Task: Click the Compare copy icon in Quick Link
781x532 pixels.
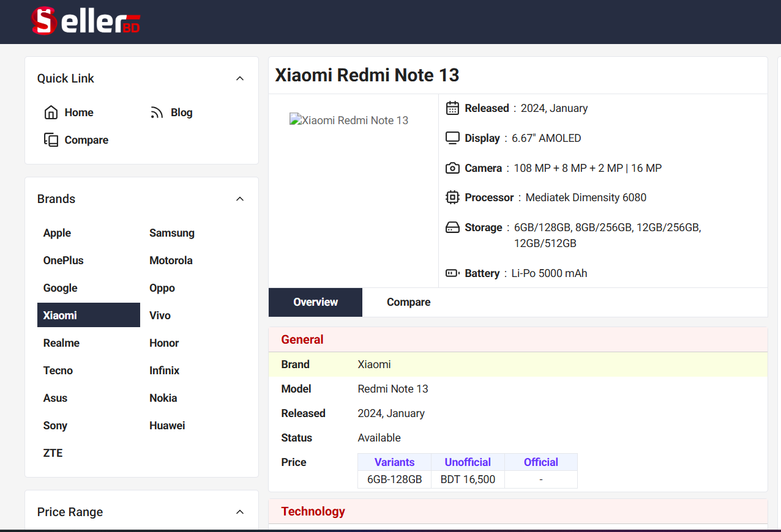Action: 51,140
